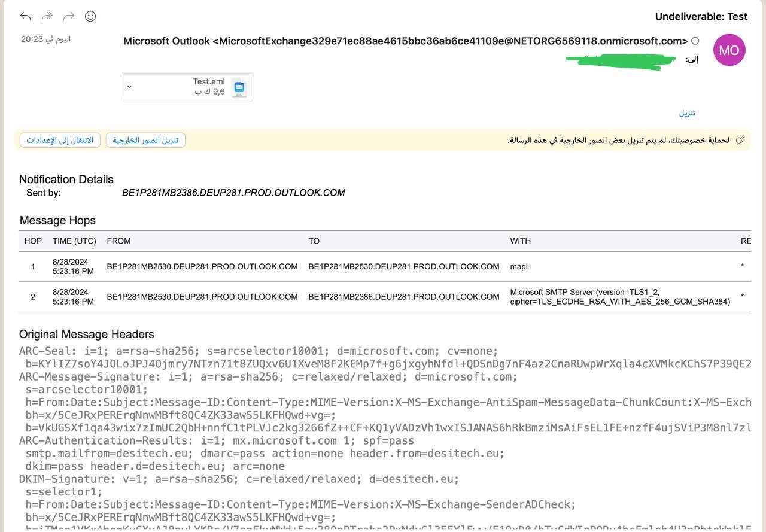Screen dimensions: 766x532
Task: Click the reply all double-arrow icon
Action: 47,16
